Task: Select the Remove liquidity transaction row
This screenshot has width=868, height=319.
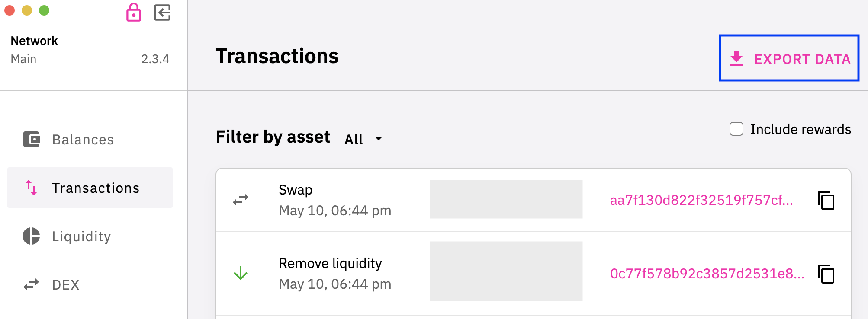Action: (534, 273)
